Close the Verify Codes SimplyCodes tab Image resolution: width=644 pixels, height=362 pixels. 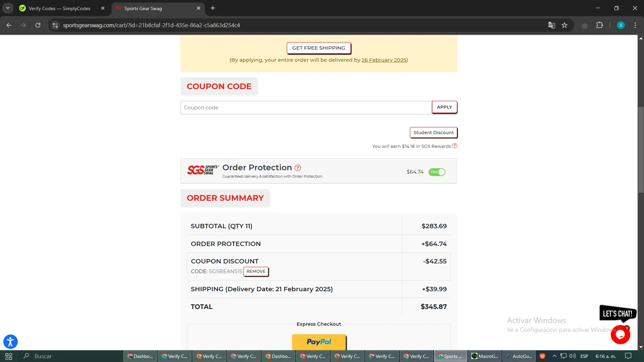coord(103,8)
